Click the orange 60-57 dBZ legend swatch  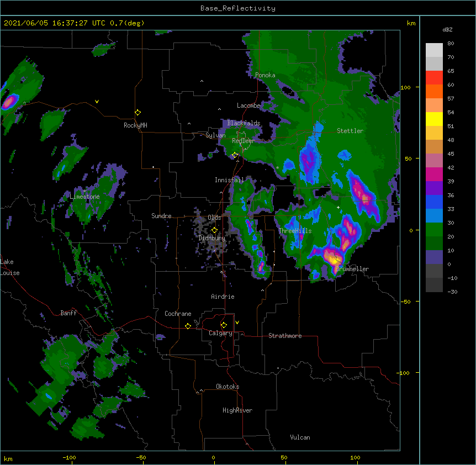[x=434, y=91]
